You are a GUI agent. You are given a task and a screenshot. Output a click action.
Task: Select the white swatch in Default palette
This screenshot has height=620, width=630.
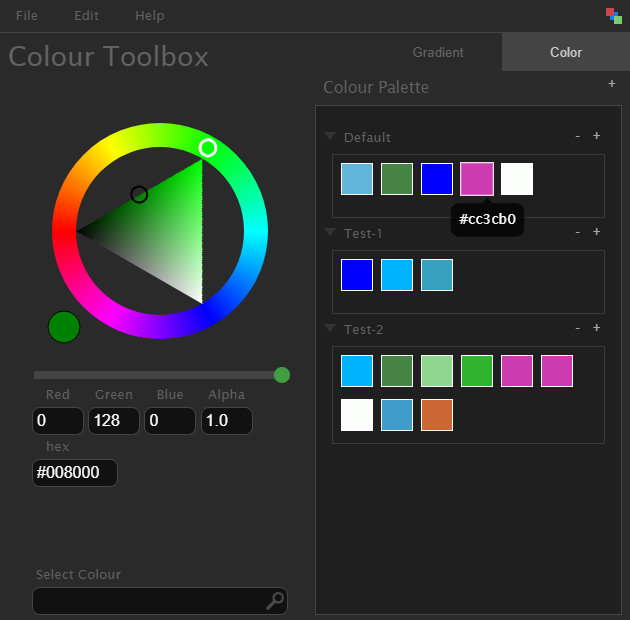[x=517, y=179]
